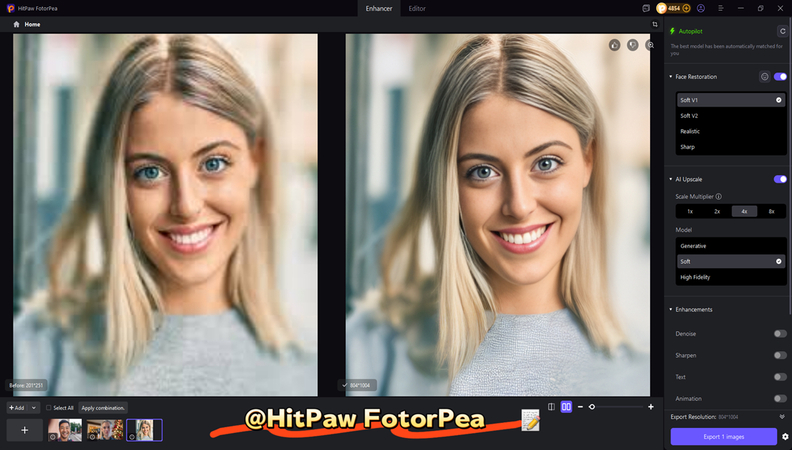Check the Select All checkbox
This screenshot has width=792, height=450.
click(x=48, y=408)
